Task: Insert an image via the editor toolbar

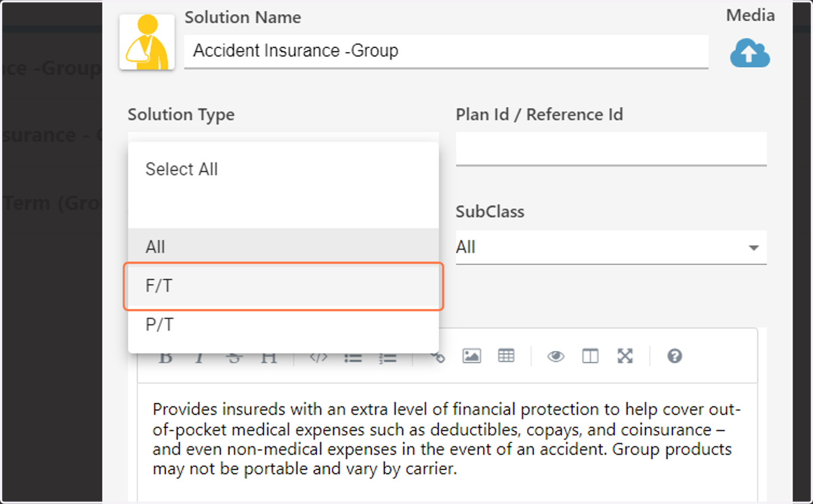Action: click(x=472, y=356)
